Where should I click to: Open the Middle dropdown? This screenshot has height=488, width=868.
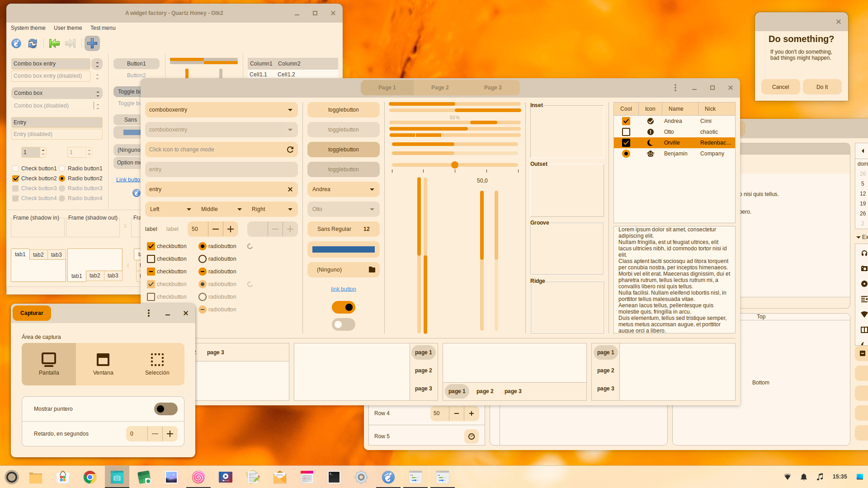[x=222, y=209]
